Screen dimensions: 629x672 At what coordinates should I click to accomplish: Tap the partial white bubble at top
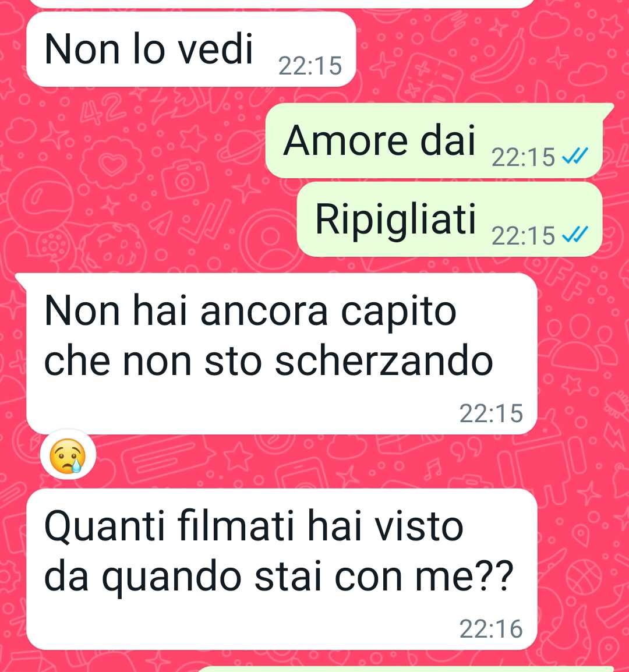(x=282, y=3)
